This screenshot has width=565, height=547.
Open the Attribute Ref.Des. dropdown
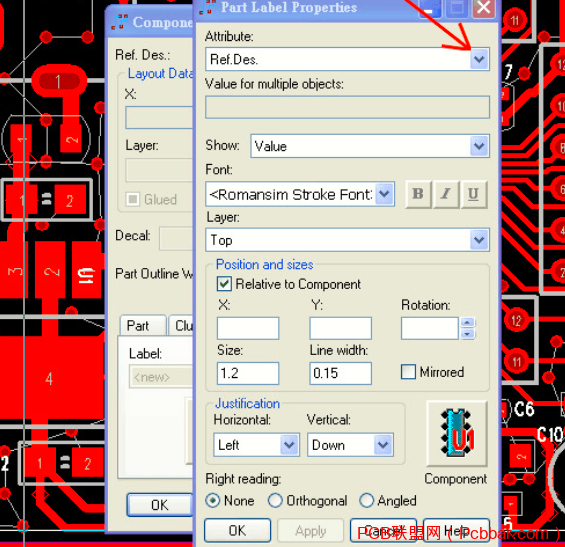coord(479,59)
